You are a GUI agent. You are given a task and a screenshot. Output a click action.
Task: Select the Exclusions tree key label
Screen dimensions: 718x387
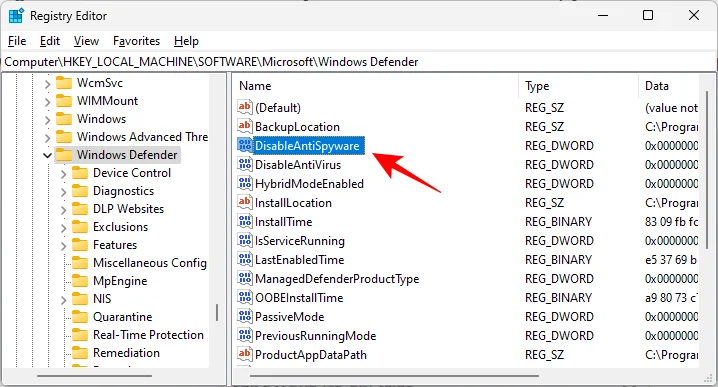pyautogui.click(x=120, y=227)
